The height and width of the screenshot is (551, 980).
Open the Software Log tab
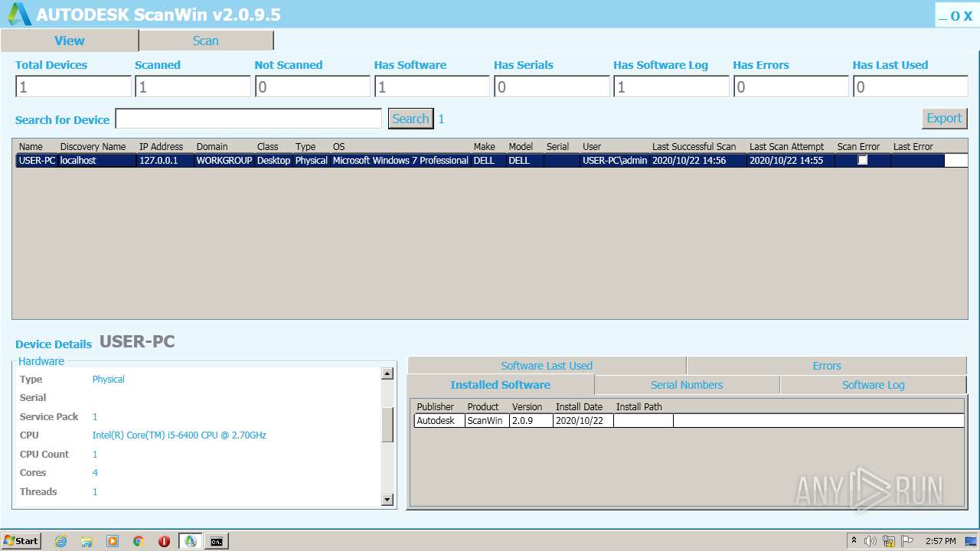click(x=874, y=385)
